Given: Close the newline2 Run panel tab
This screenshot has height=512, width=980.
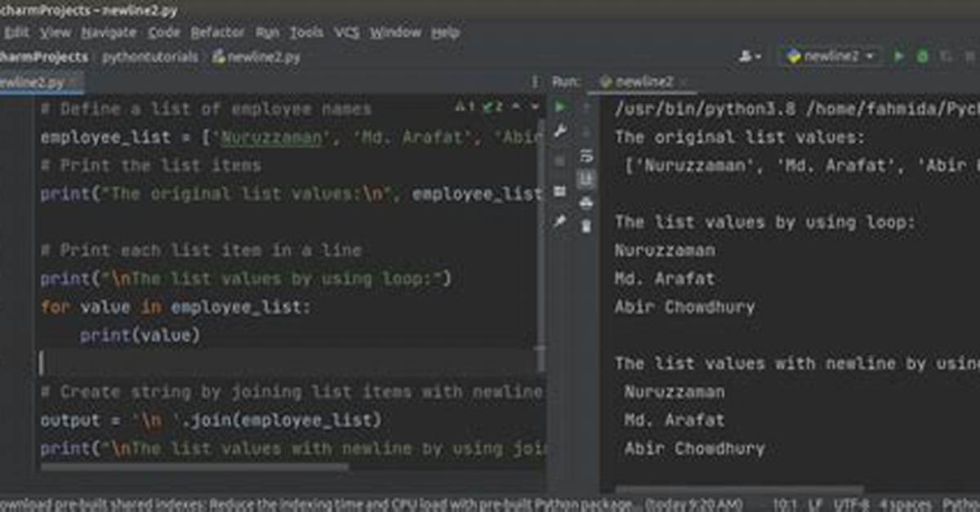Looking at the screenshot, I should point(683,82).
